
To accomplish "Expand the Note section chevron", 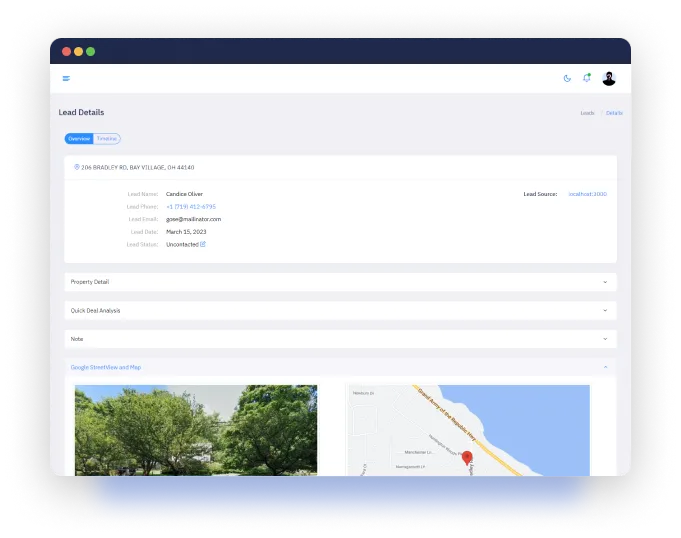I will point(605,339).
